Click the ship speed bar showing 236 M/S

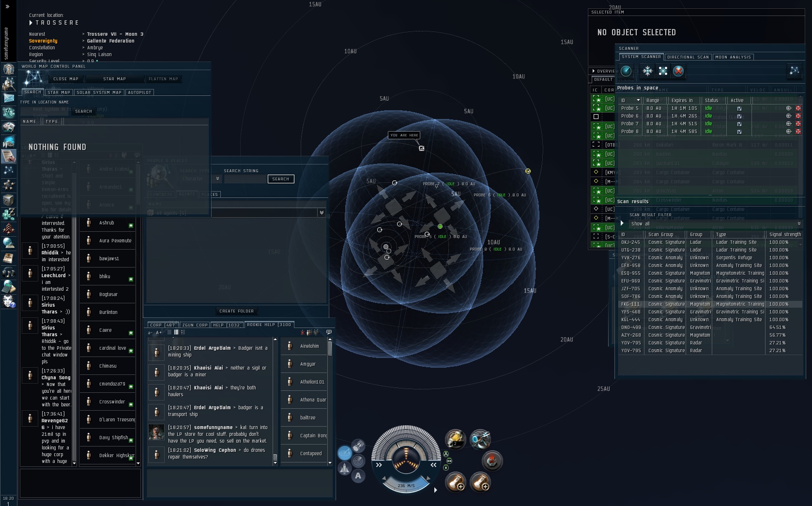406,485
